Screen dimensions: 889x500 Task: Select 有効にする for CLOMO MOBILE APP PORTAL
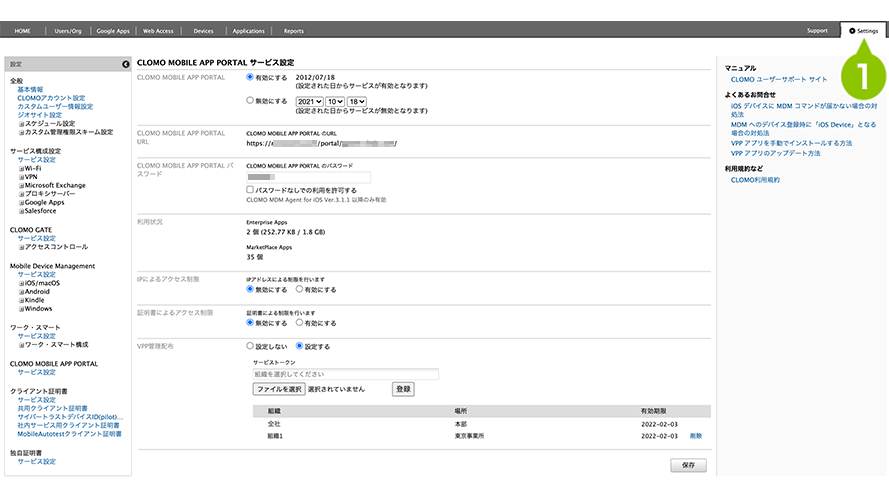pyautogui.click(x=249, y=77)
